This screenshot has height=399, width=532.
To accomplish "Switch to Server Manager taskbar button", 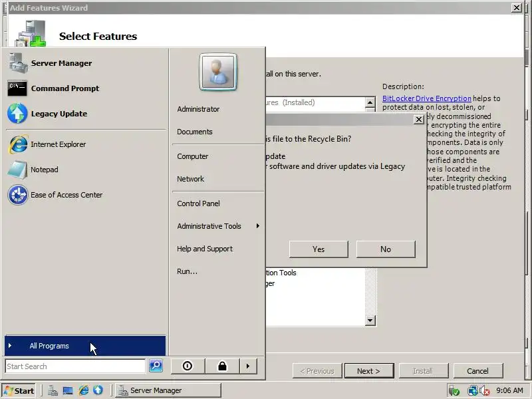I will pos(168,390).
